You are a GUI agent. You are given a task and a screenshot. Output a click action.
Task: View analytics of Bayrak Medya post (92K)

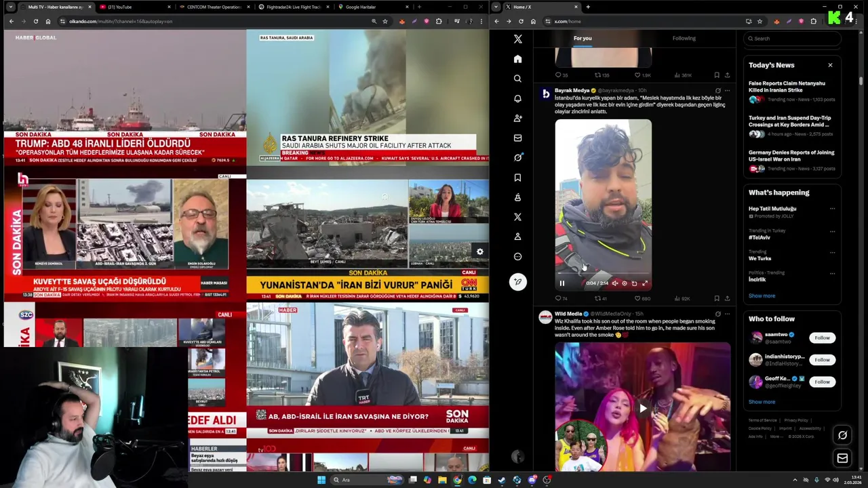point(681,298)
